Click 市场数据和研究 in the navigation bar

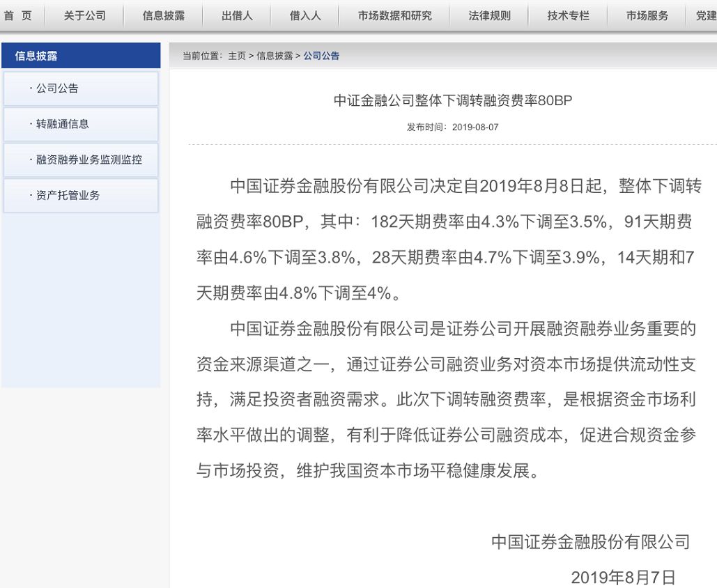[x=394, y=15]
